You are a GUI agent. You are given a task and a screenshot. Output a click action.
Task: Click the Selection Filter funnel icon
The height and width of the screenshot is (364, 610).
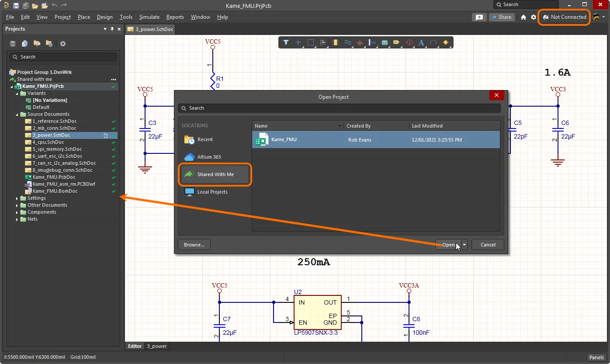click(286, 42)
